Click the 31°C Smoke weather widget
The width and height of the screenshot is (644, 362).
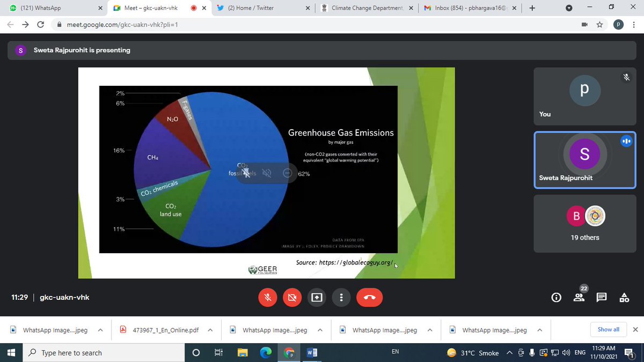[472, 353]
